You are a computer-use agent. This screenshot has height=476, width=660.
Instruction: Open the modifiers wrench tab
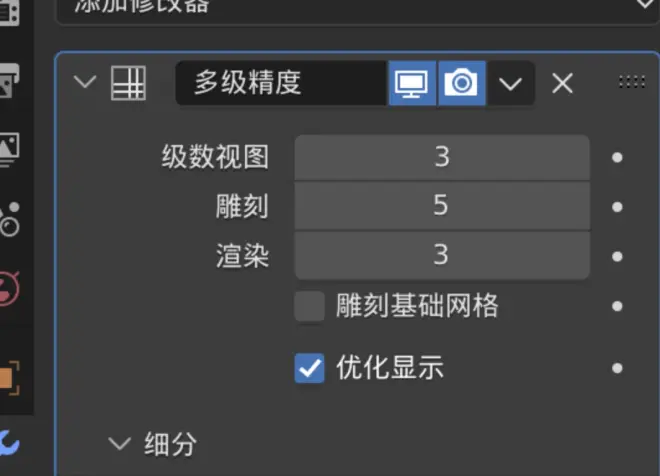pos(8,443)
